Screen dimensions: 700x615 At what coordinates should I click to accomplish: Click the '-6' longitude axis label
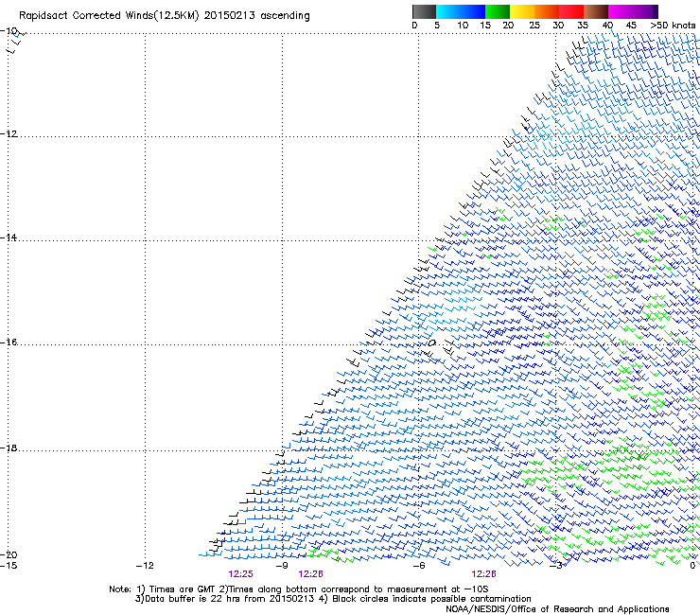coord(419,566)
